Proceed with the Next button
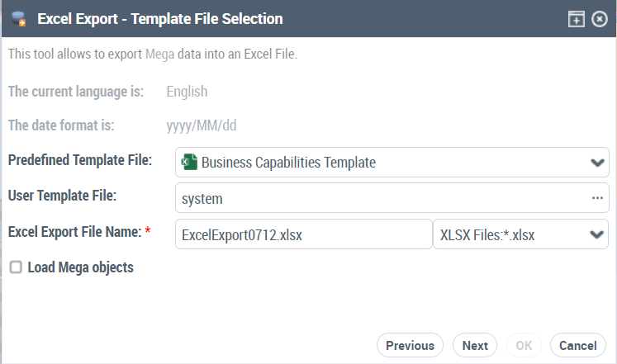 (x=475, y=346)
